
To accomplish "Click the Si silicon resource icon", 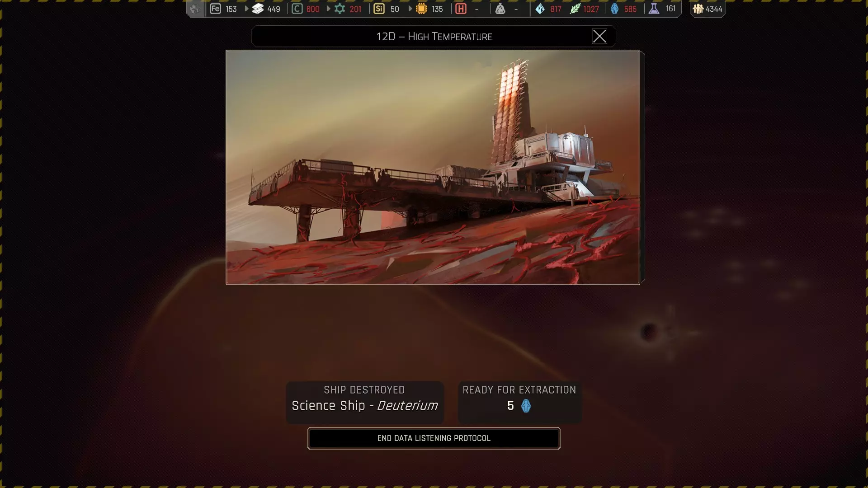I will pyautogui.click(x=379, y=9).
